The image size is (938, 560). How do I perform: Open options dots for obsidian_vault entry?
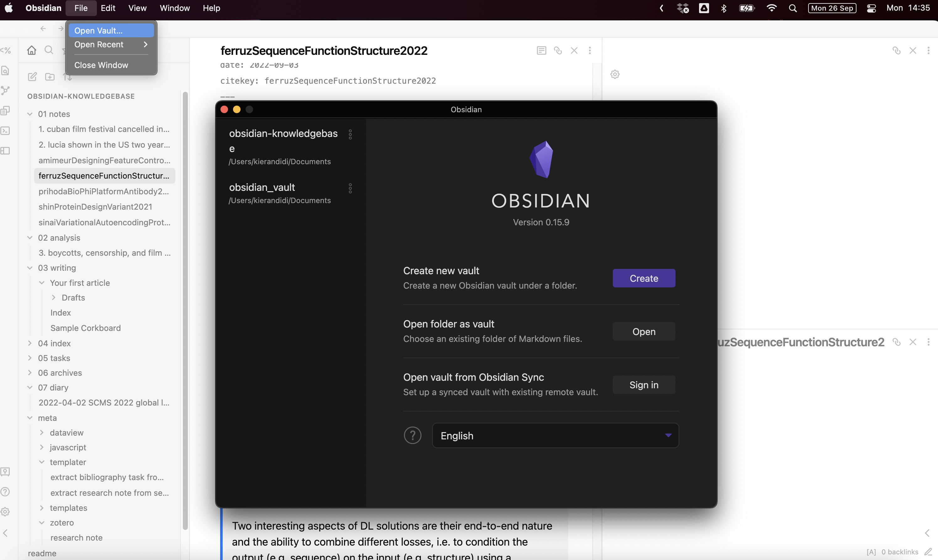[350, 188]
